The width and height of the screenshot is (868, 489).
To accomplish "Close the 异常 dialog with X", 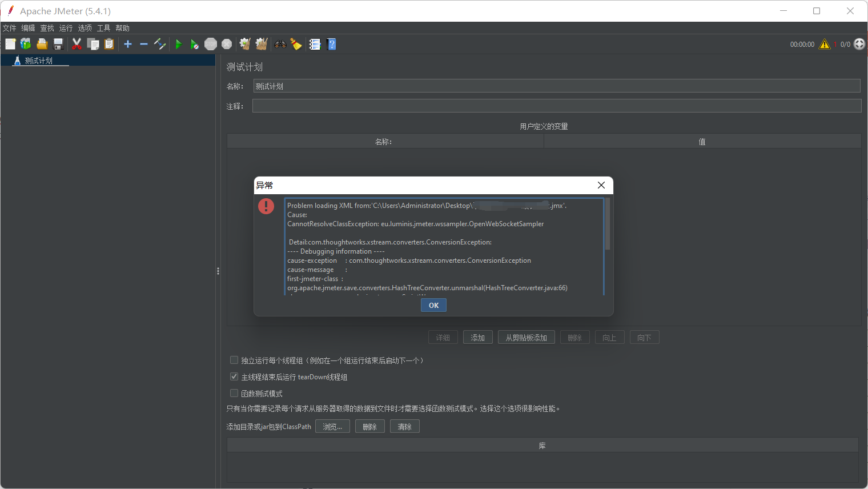I will (x=601, y=185).
